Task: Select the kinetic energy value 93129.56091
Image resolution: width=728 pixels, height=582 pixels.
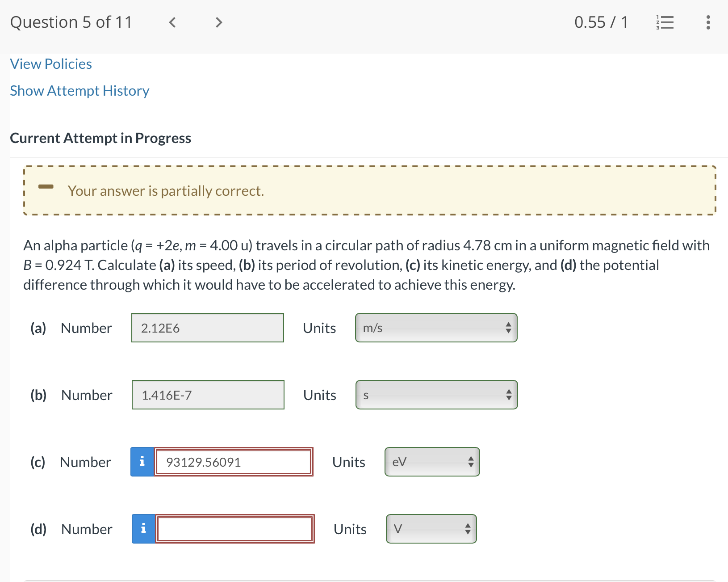Action: [x=233, y=462]
